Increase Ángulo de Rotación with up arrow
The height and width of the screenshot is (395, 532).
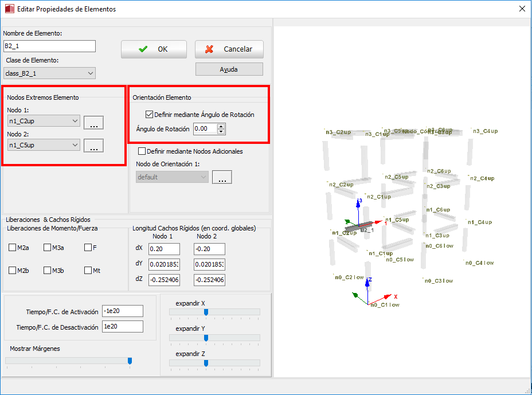coord(221,126)
